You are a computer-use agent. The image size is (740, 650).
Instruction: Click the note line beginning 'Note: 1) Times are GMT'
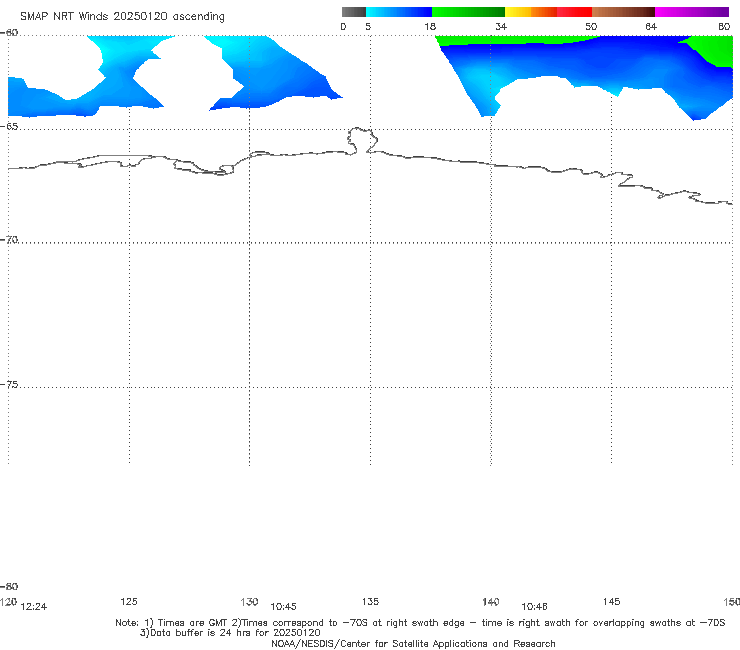coord(420,623)
